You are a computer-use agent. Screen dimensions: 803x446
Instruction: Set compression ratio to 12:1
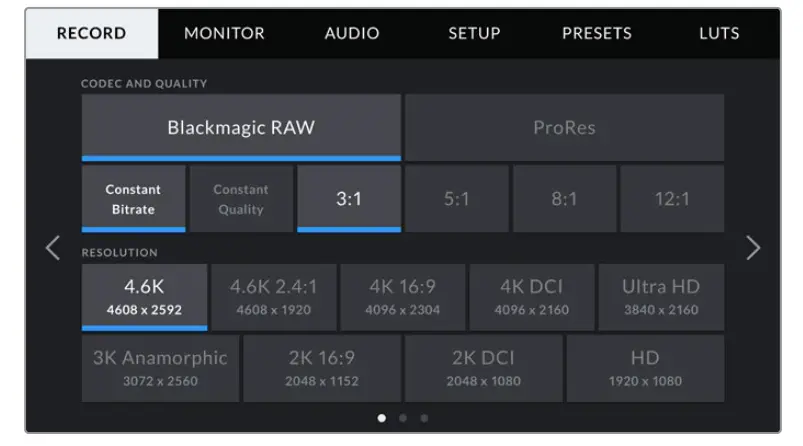tap(672, 199)
